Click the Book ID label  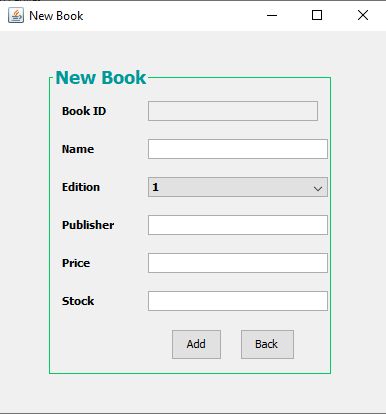click(x=84, y=111)
